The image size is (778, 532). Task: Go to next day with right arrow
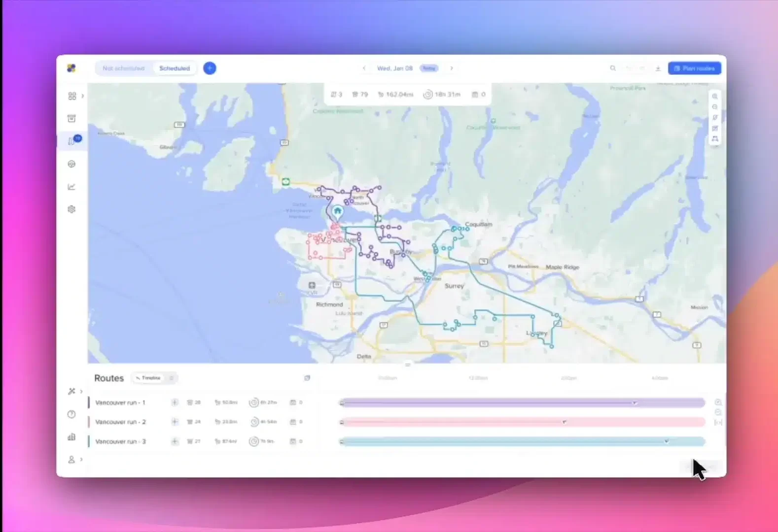(x=452, y=68)
